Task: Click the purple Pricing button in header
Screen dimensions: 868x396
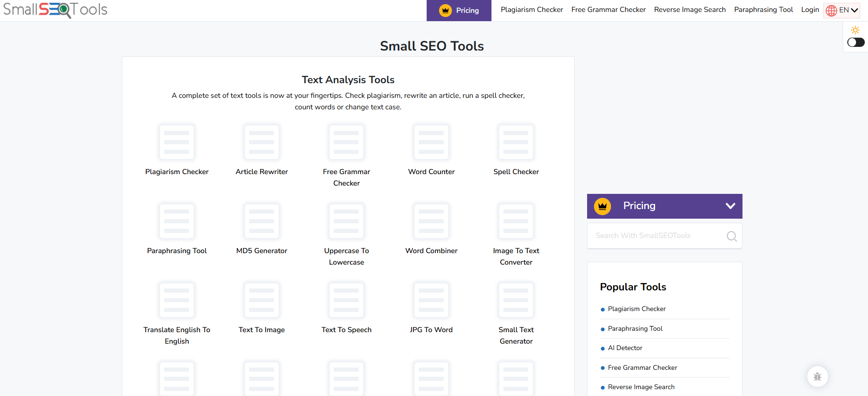Action: tap(459, 11)
